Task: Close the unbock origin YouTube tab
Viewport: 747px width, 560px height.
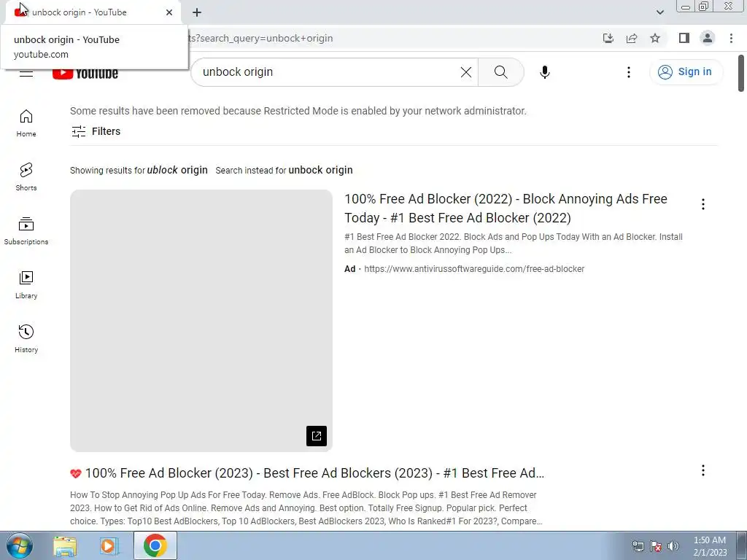Action: click(x=169, y=12)
